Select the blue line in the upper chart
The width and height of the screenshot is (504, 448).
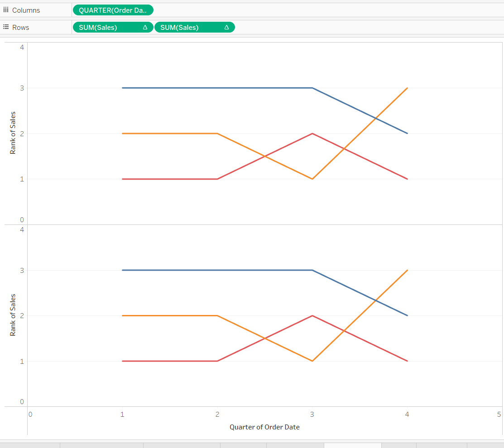(217, 88)
